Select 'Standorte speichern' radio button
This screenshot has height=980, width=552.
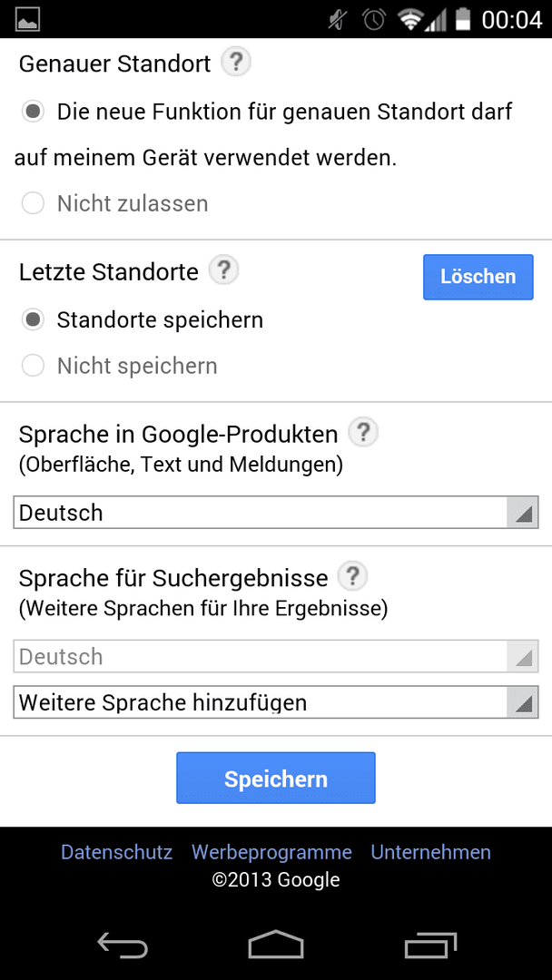click(33, 319)
